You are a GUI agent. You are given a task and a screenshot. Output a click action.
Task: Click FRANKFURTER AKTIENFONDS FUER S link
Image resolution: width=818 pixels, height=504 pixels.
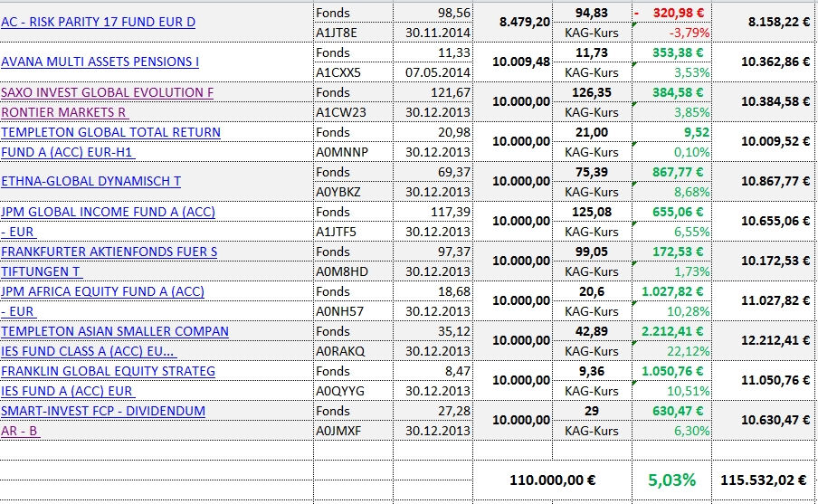coord(109,252)
